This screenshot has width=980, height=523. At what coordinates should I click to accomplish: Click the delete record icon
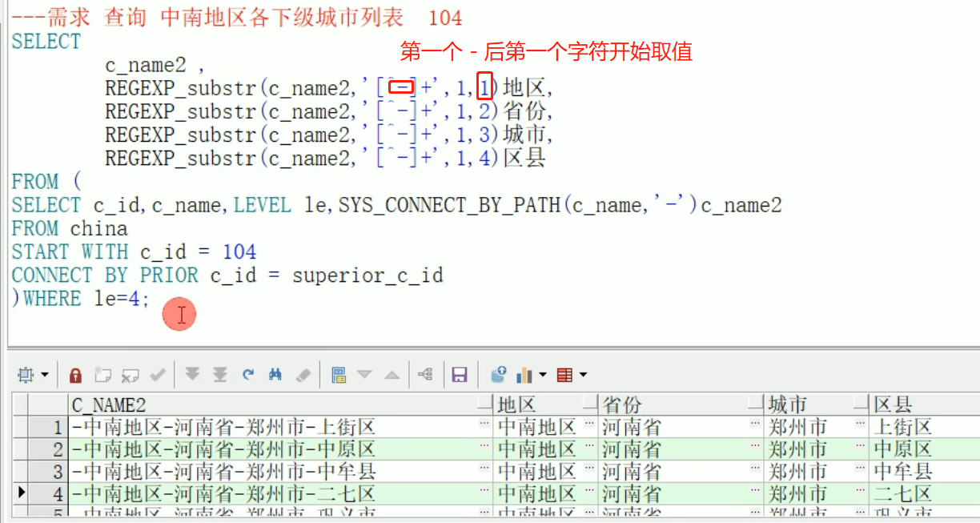point(130,374)
